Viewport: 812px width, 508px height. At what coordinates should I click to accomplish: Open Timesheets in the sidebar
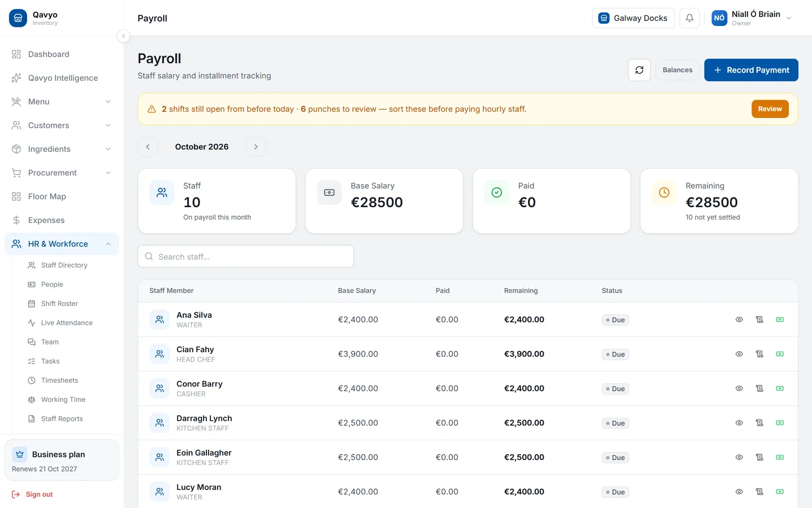pos(70,380)
